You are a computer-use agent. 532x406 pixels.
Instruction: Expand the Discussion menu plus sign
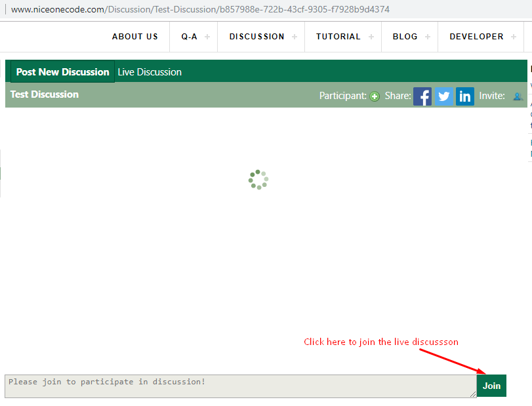295,37
